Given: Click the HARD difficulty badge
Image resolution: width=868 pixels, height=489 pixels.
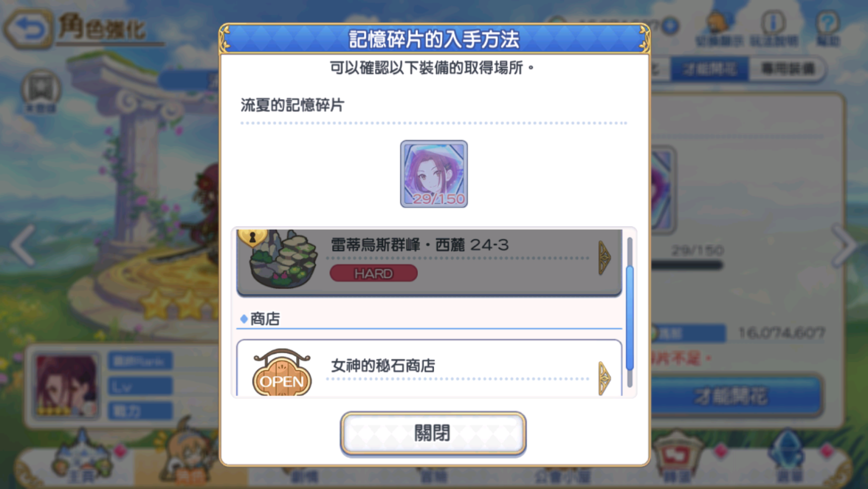Looking at the screenshot, I should (x=373, y=273).
